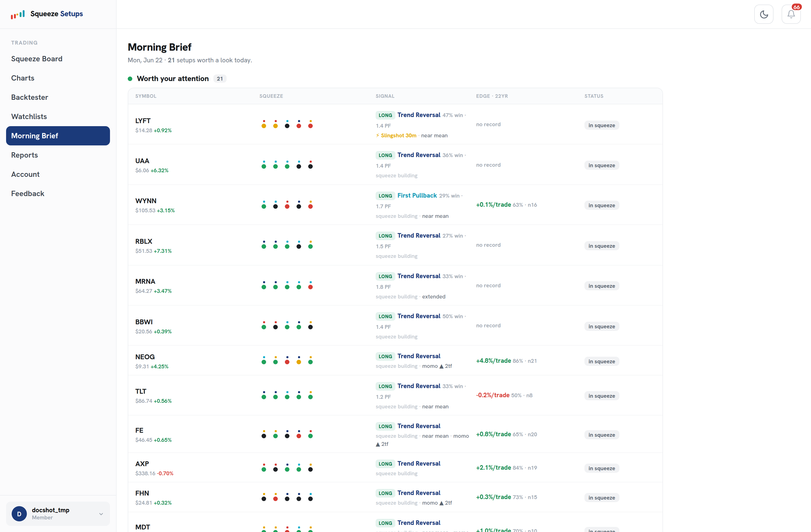Click Trend Reversal signal for UAA
This screenshot has width=811, height=532.
pyautogui.click(x=419, y=155)
